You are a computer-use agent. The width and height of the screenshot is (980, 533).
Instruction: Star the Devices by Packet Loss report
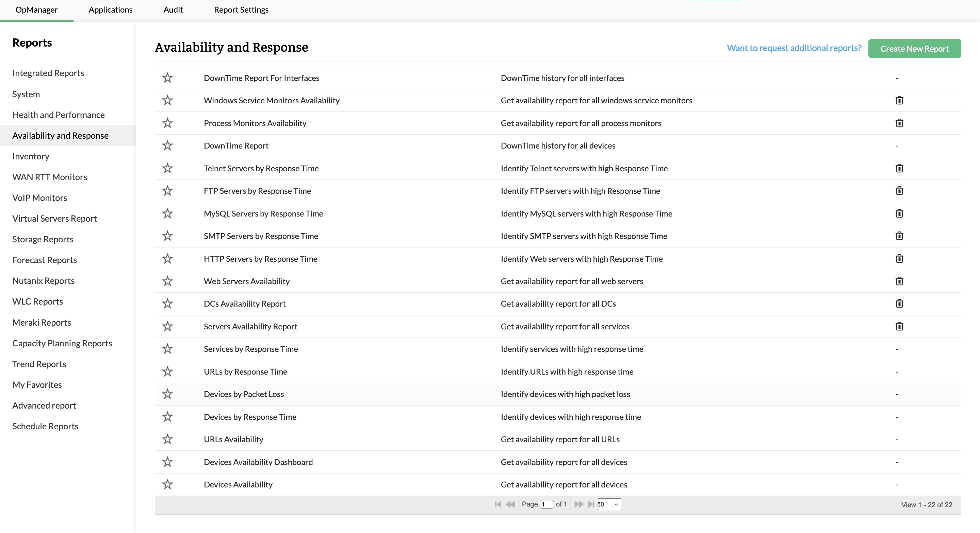(167, 394)
